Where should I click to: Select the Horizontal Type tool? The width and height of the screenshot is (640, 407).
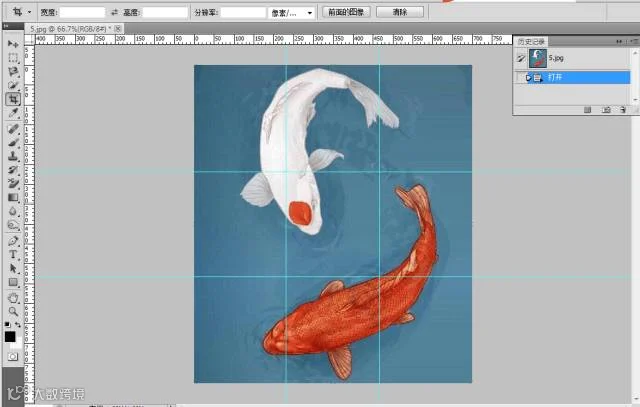13,254
